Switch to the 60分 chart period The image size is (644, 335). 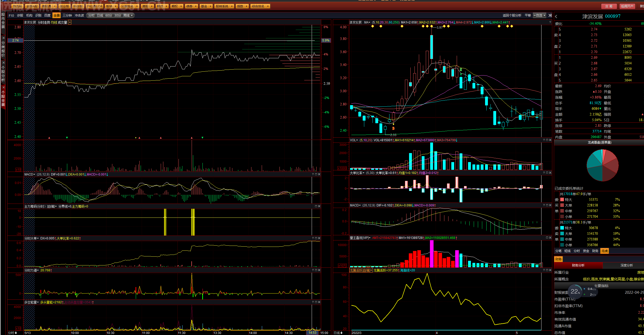109,15
